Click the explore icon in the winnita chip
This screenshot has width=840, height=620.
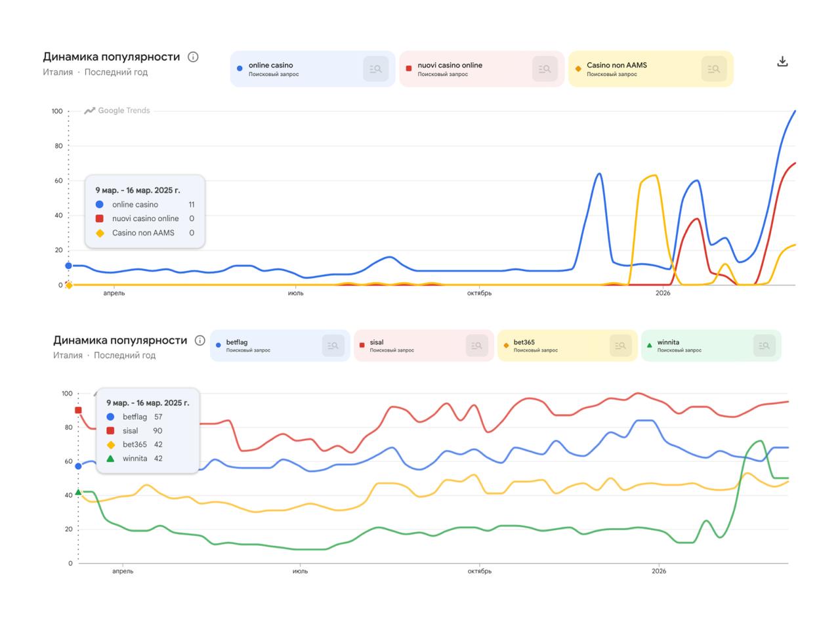pyautogui.click(x=763, y=345)
